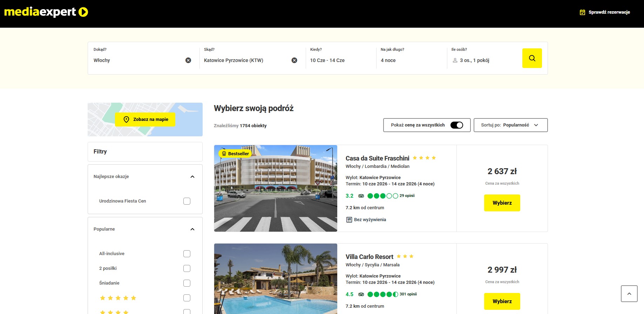Check the All-inclusive filter checkbox
Viewport: 644px width, 314px height.
click(187, 254)
